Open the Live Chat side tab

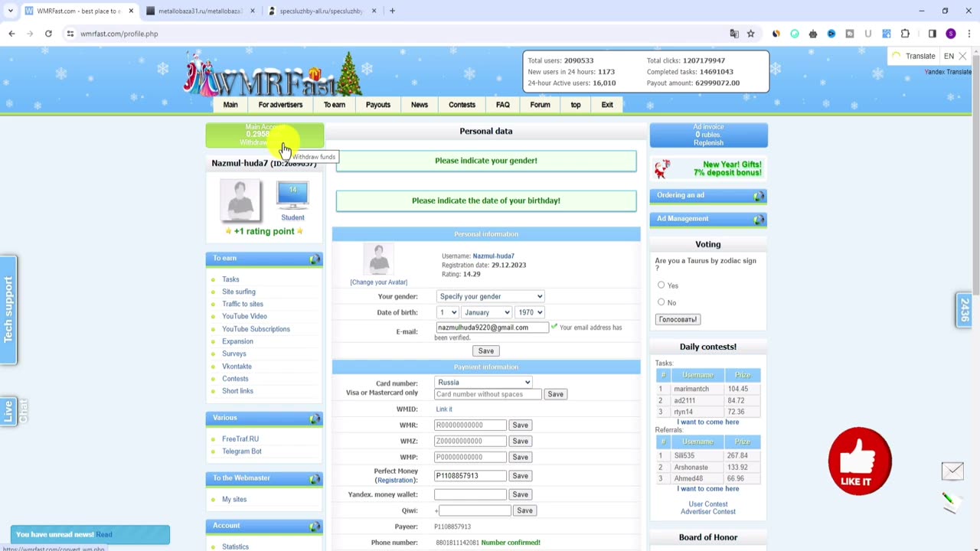coord(8,411)
